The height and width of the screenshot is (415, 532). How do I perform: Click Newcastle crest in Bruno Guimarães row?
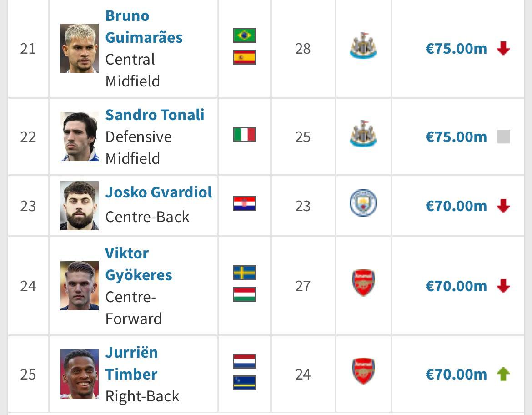pyautogui.click(x=363, y=46)
